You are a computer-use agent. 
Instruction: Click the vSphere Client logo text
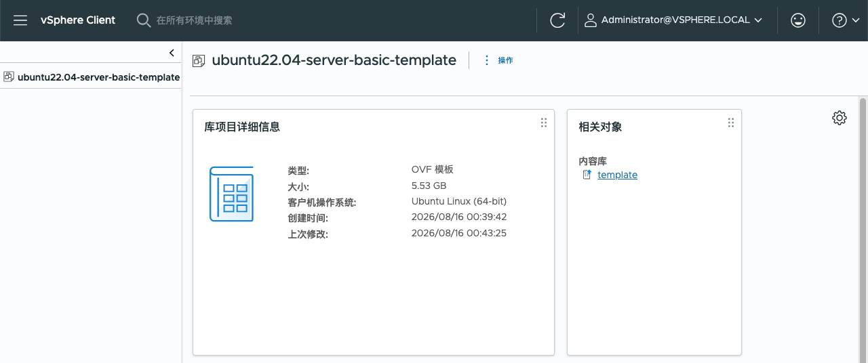point(78,20)
